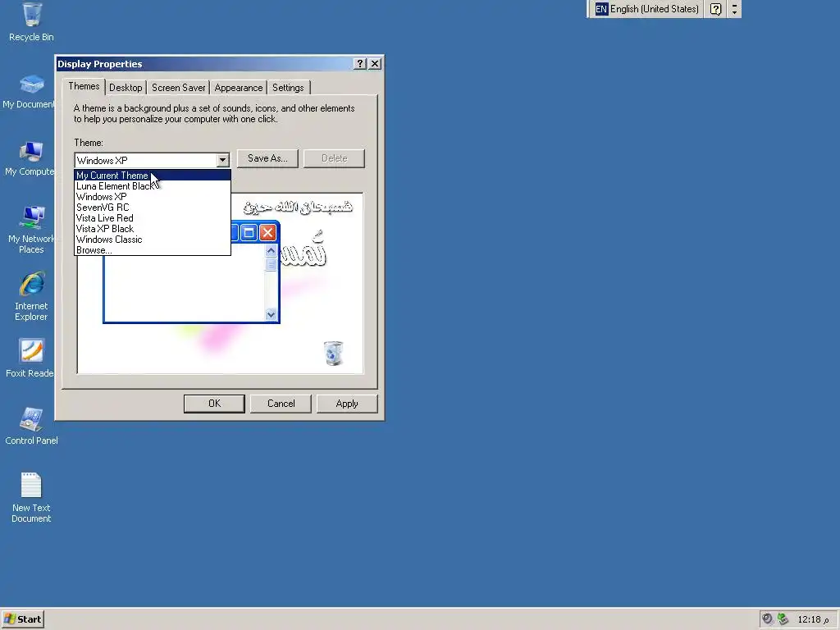Click the EN language bar indicator
Viewport: 840px width, 630px height.
pyautogui.click(x=601, y=9)
